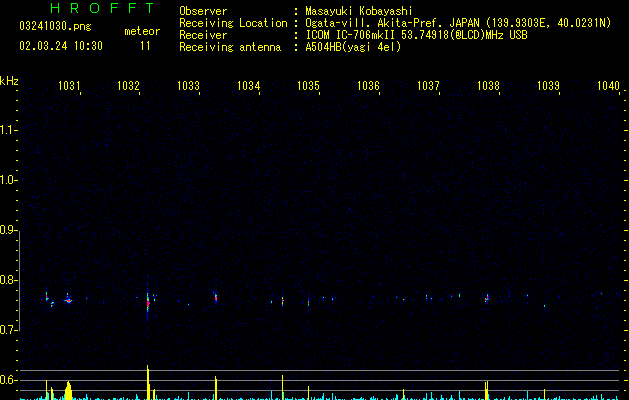
Task: Click the Receiving Location label
Action: 233,23
